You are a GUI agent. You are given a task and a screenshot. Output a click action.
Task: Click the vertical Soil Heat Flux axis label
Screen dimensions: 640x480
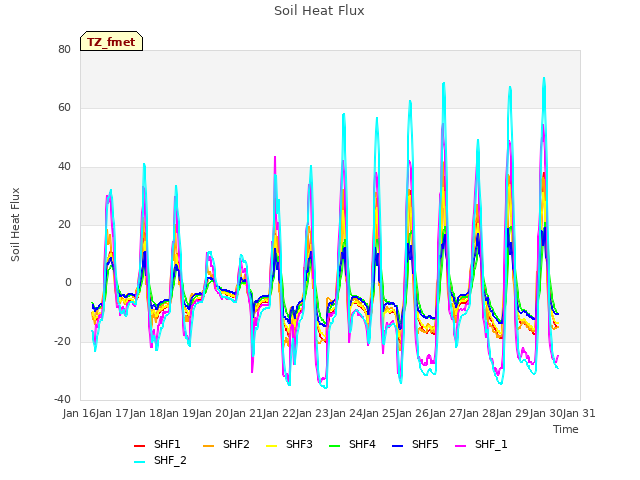15,224
